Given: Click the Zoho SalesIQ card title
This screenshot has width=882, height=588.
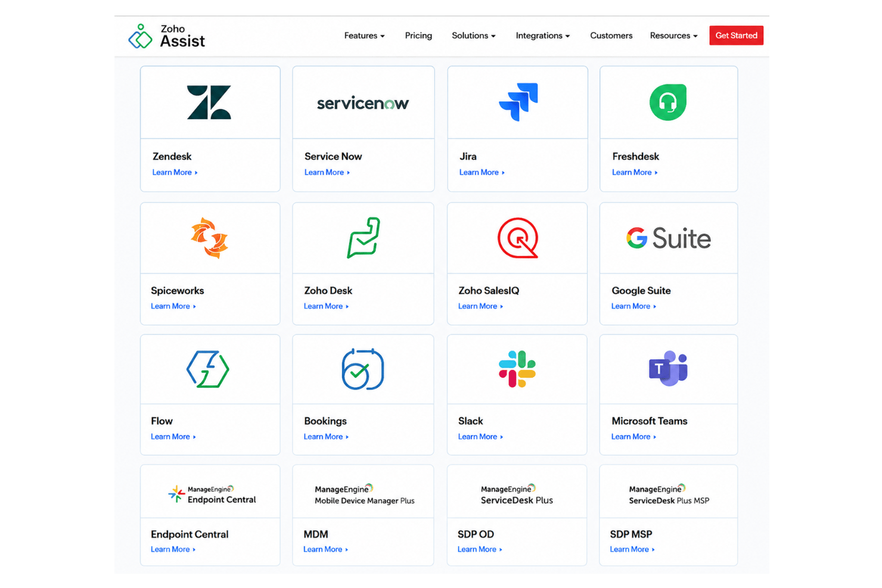Looking at the screenshot, I should coord(489,291).
